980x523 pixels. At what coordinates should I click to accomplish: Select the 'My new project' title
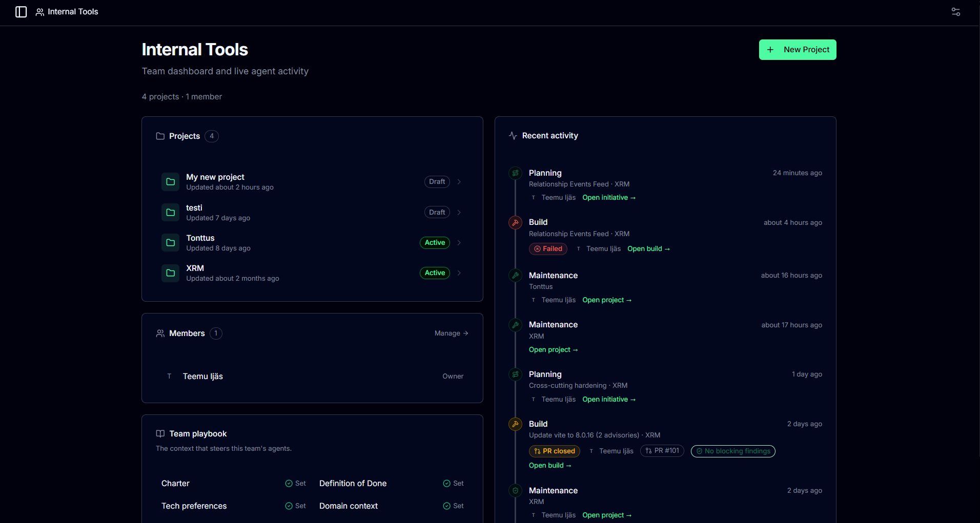tap(215, 177)
